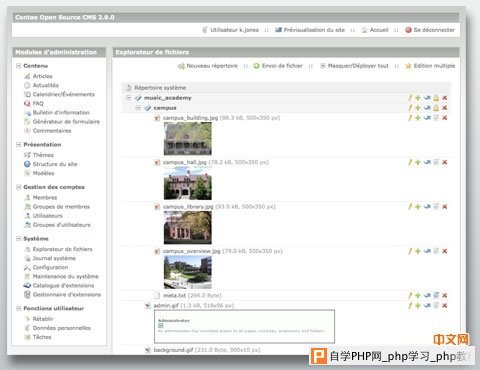The height and width of the screenshot is (370, 480).
Task: Click edit pencil icon for campus_library.jpg
Action: click(410, 206)
